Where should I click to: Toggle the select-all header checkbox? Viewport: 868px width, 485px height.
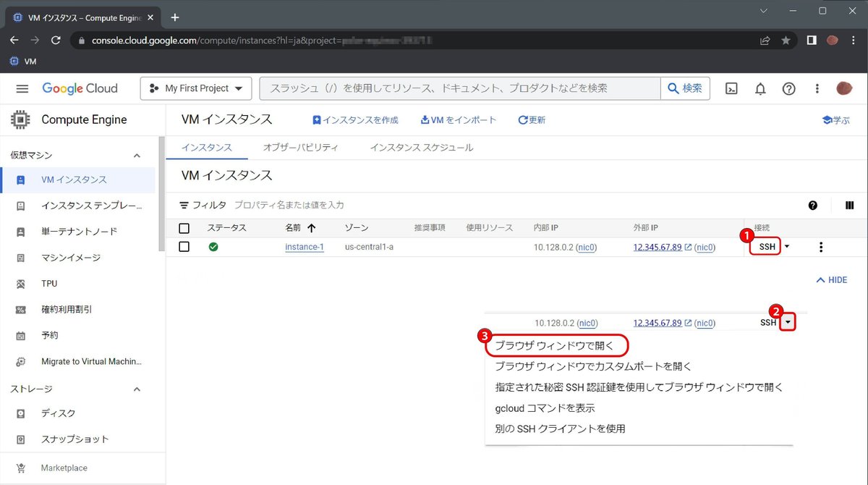(x=184, y=228)
